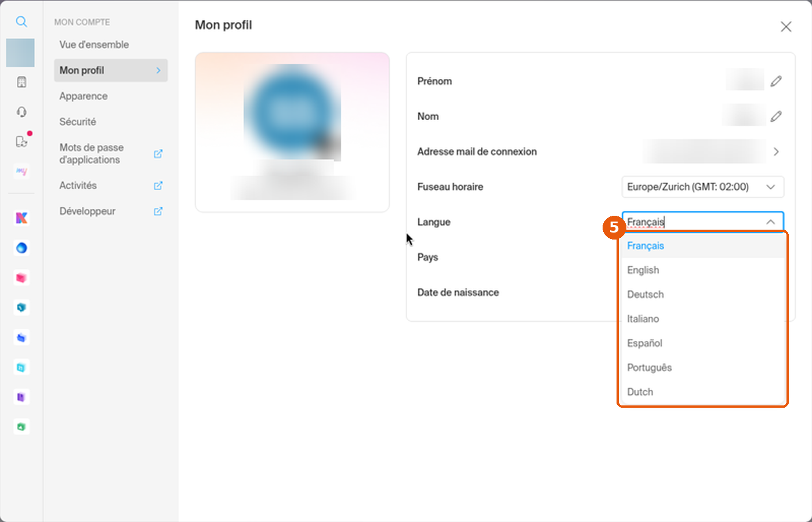Open the Développeur link

point(111,211)
